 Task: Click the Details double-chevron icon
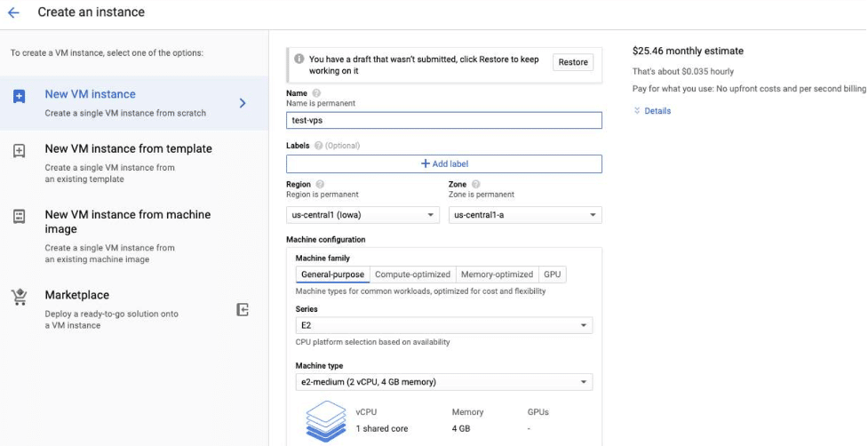pyautogui.click(x=637, y=111)
